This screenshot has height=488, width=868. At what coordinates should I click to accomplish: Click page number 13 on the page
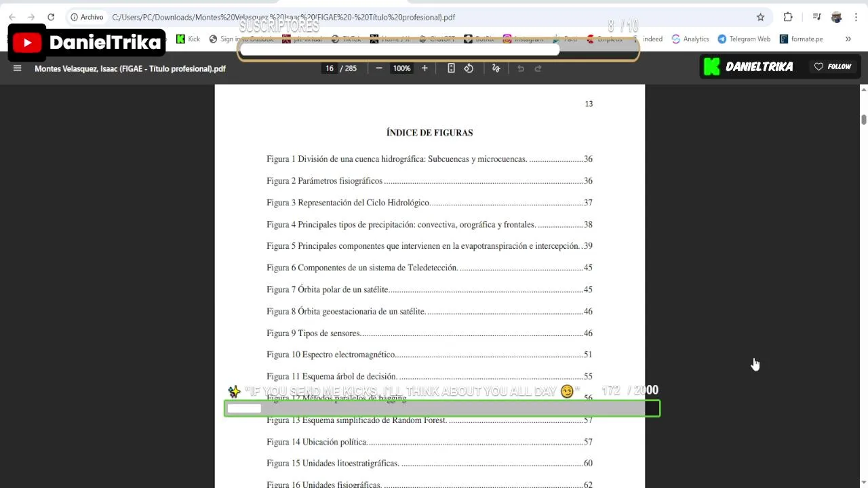click(x=589, y=104)
